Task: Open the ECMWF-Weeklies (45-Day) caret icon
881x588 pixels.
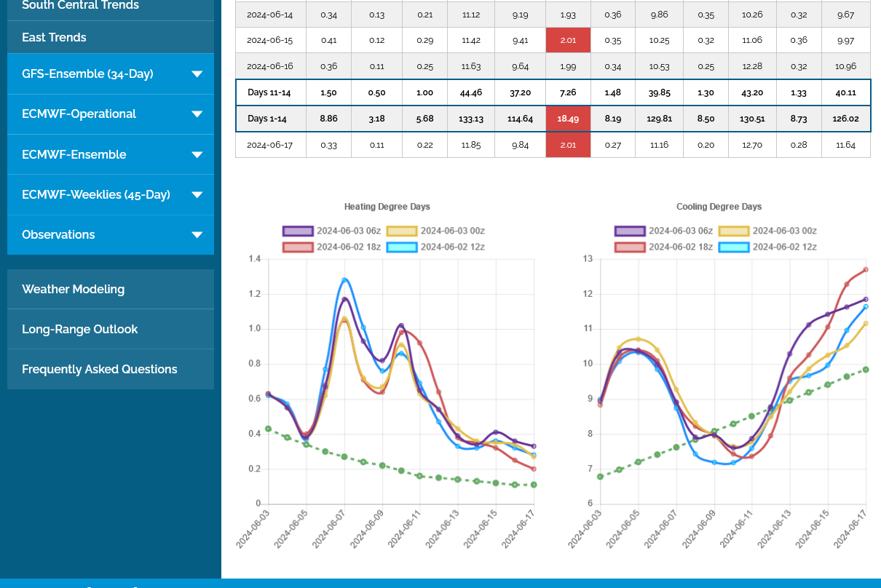Action: [x=197, y=195]
